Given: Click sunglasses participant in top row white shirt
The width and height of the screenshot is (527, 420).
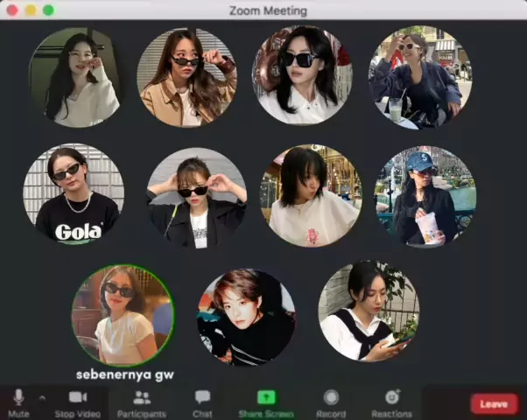Looking at the screenshot, I should coord(302,75).
